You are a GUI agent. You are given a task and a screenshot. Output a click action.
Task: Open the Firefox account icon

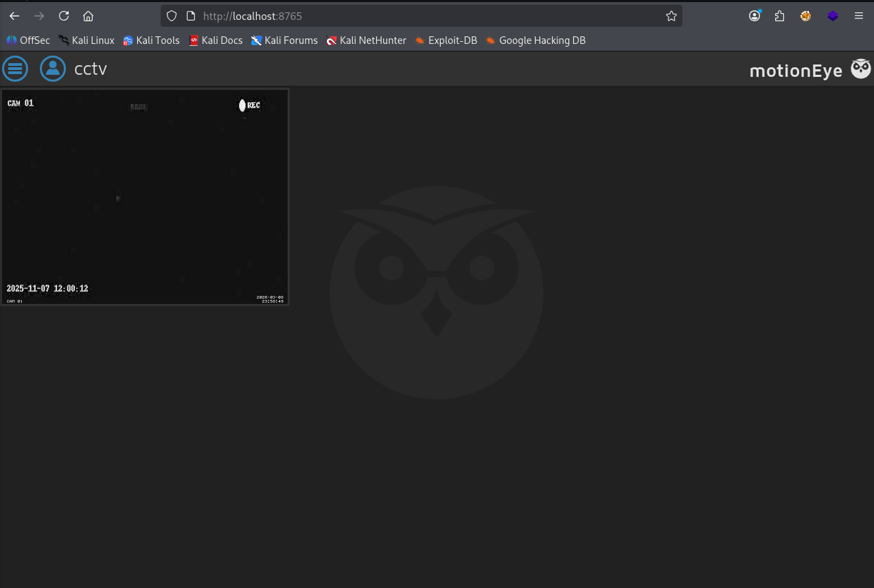coord(755,16)
